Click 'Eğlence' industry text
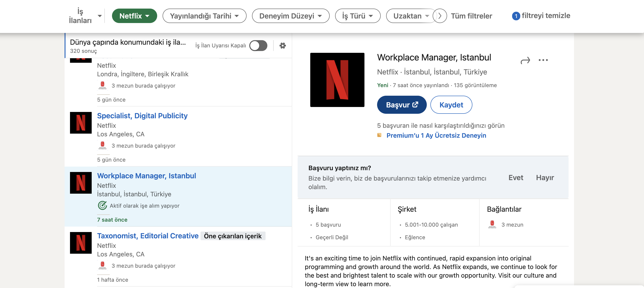 pyautogui.click(x=415, y=237)
